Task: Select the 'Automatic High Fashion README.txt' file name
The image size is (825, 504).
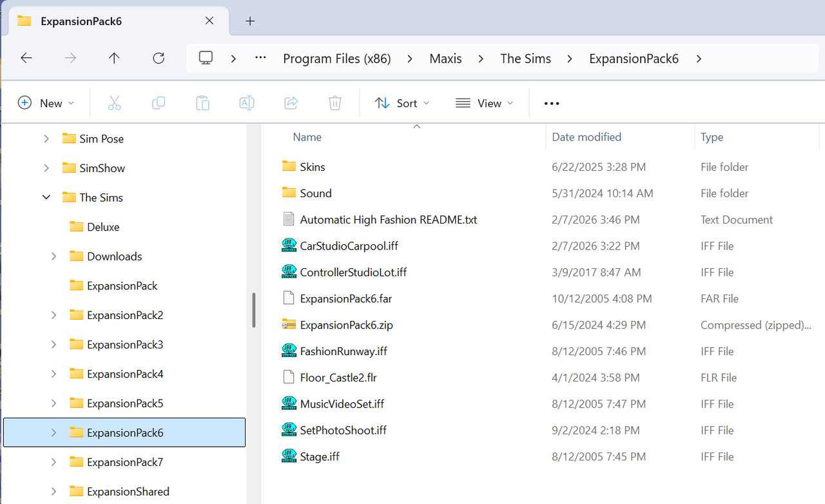Action: pyautogui.click(x=389, y=220)
